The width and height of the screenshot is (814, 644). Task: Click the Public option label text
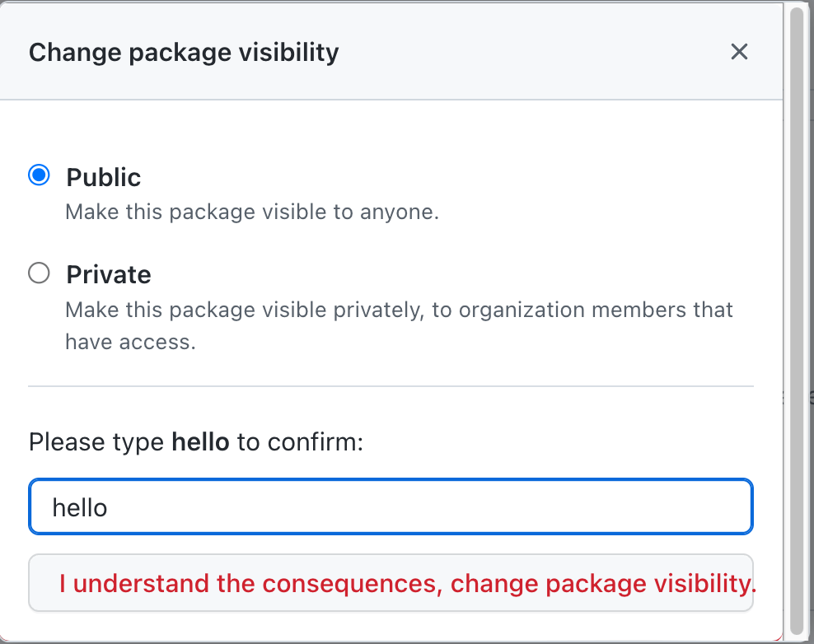[103, 176]
